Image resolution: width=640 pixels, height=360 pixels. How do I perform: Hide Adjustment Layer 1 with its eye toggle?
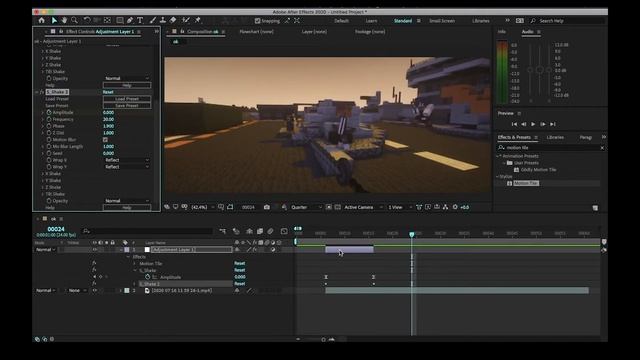point(95,249)
